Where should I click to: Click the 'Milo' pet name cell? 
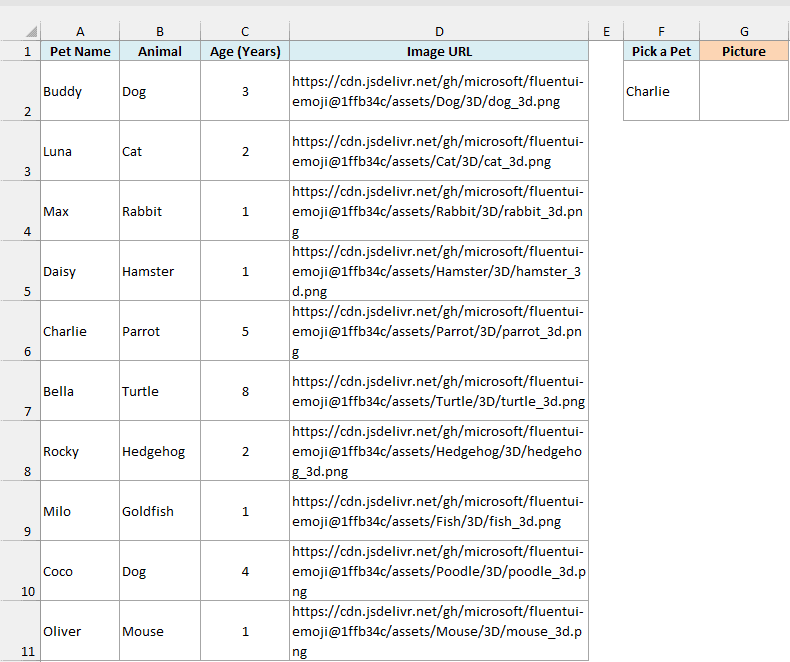(x=80, y=510)
